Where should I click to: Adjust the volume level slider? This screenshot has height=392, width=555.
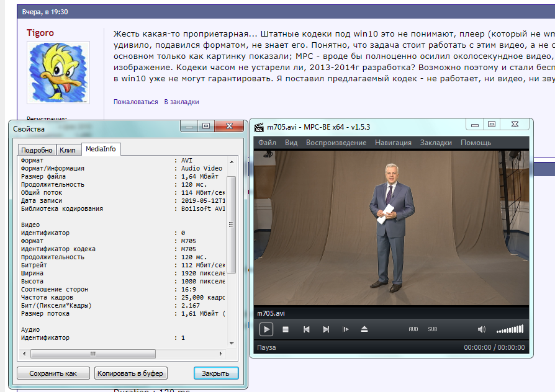(x=510, y=329)
